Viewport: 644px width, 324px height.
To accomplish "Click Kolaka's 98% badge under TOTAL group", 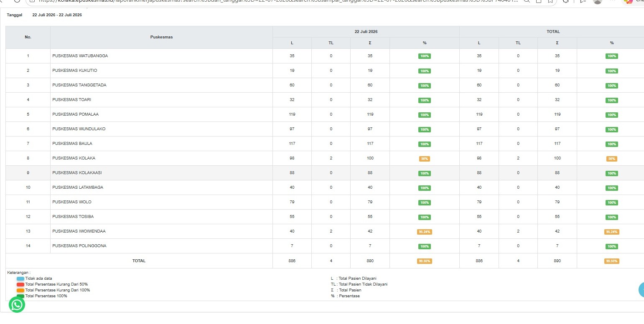I will coord(612,159).
